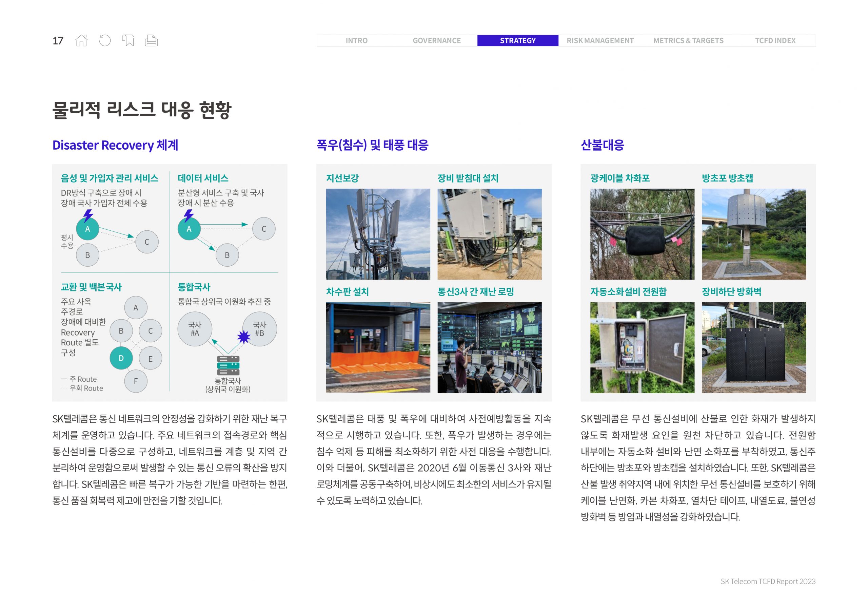Click teal node D in exchange diagram
This screenshot has width=868, height=608.
(121, 358)
